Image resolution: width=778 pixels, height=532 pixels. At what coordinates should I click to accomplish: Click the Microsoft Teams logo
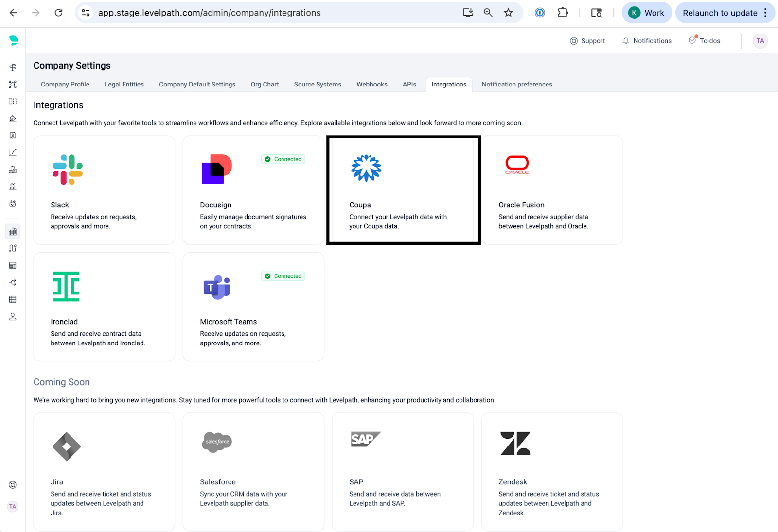[x=217, y=287]
